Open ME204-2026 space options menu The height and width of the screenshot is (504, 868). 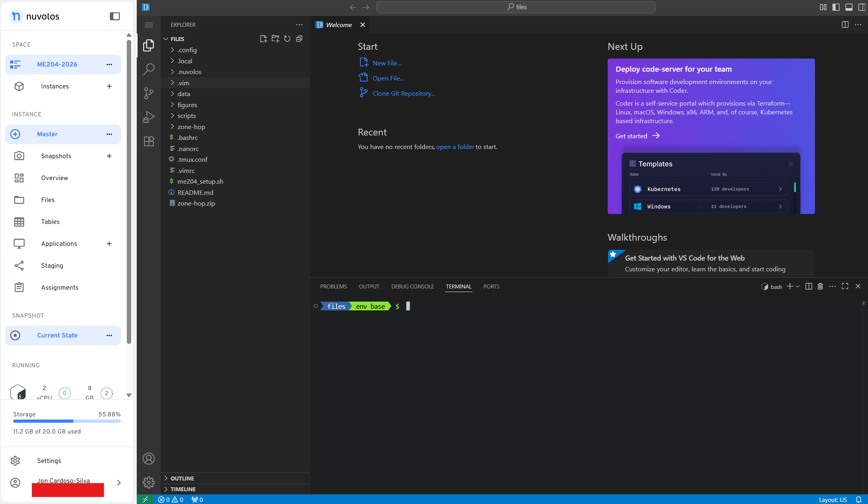click(x=109, y=65)
